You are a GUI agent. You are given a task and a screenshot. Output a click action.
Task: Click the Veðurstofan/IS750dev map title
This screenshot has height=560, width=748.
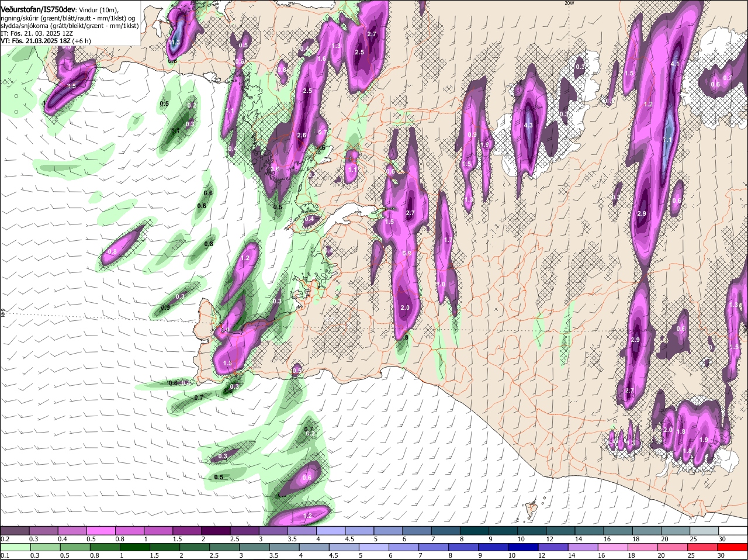pyautogui.click(x=38, y=9)
